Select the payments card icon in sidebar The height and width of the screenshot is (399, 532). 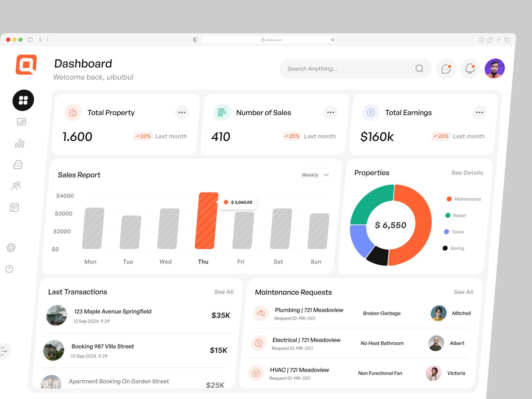[x=21, y=121]
